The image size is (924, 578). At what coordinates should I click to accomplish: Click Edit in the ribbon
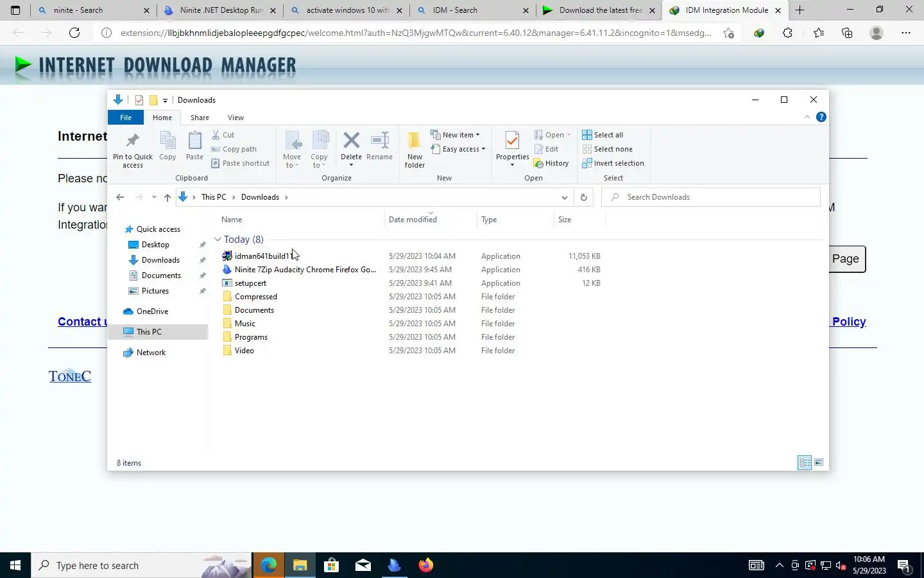546,149
